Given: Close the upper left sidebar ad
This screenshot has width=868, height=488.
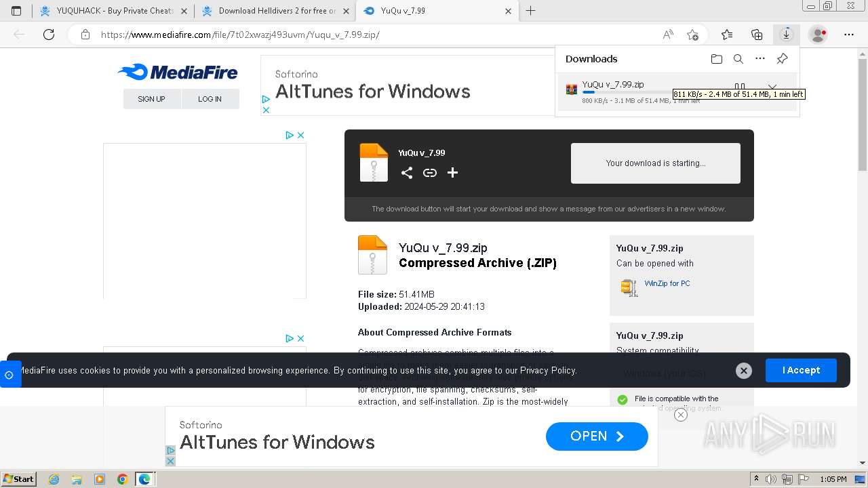Looking at the screenshot, I should point(300,136).
